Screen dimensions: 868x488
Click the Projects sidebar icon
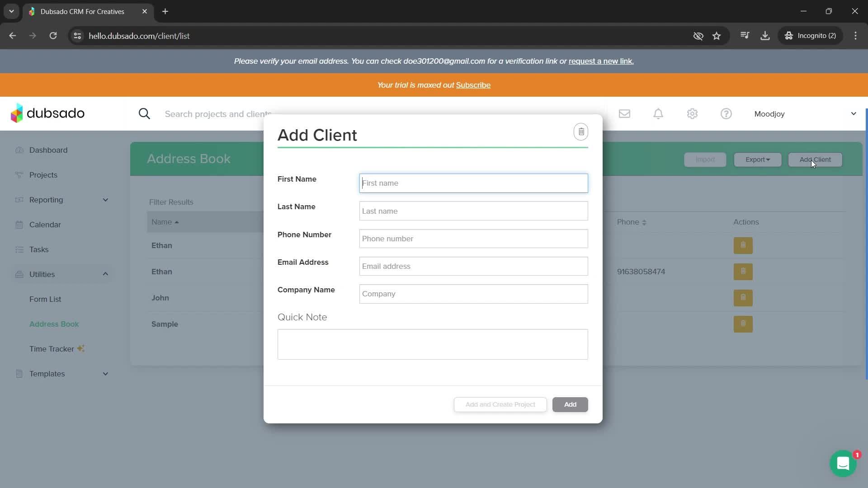(19, 175)
